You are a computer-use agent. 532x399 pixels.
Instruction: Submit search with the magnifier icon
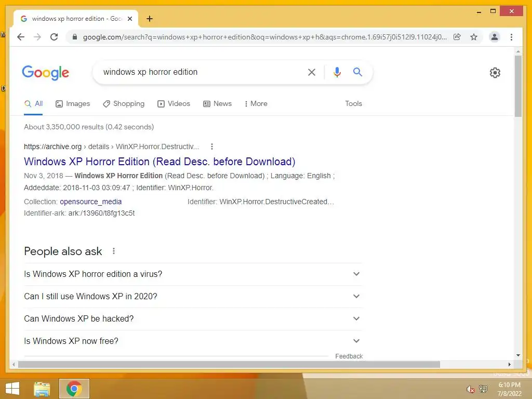pos(357,72)
